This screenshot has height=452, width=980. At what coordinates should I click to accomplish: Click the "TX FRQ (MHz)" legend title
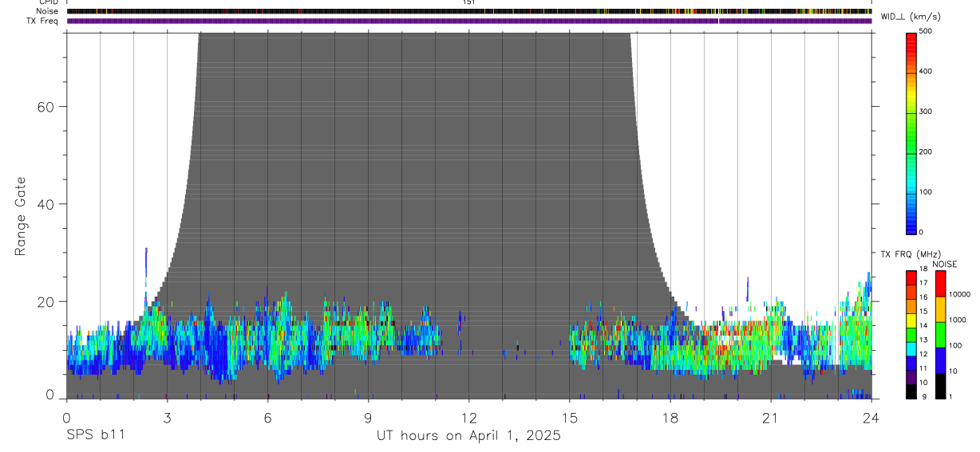point(910,254)
